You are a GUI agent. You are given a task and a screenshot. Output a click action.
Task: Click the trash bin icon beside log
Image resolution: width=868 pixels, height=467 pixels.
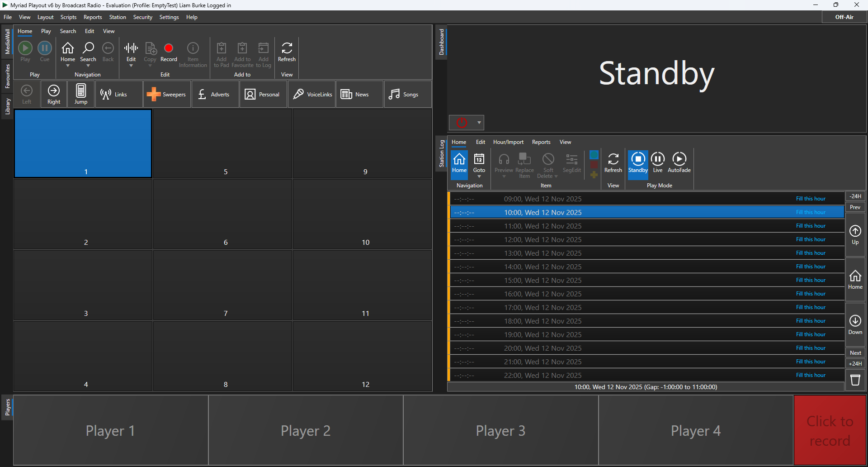click(855, 380)
